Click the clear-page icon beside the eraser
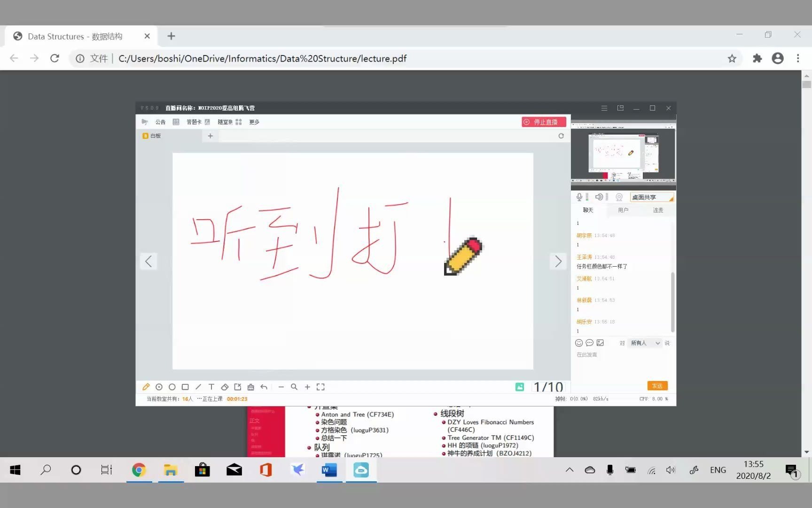The image size is (812, 508). click(238, 387)
